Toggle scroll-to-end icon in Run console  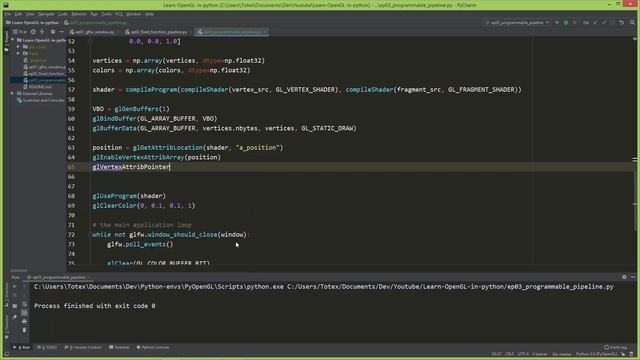click(x=24, y=313)
